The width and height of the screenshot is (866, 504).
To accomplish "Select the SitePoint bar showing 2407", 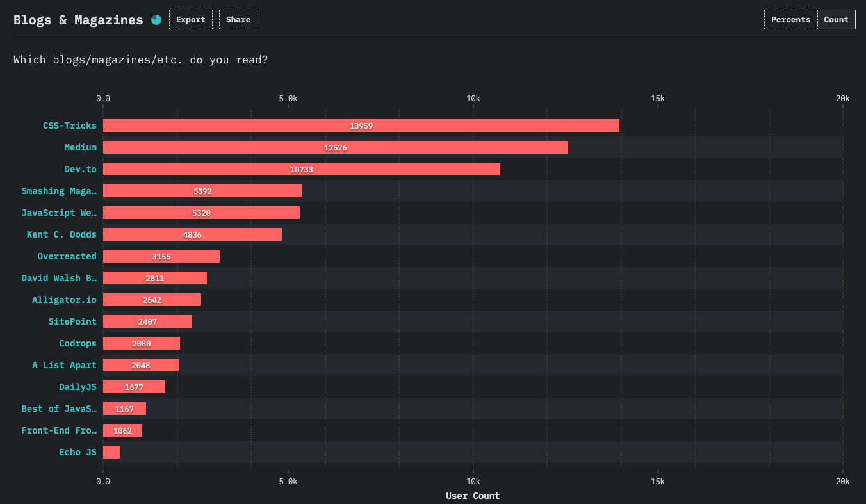I will click(x=147, y=321).
